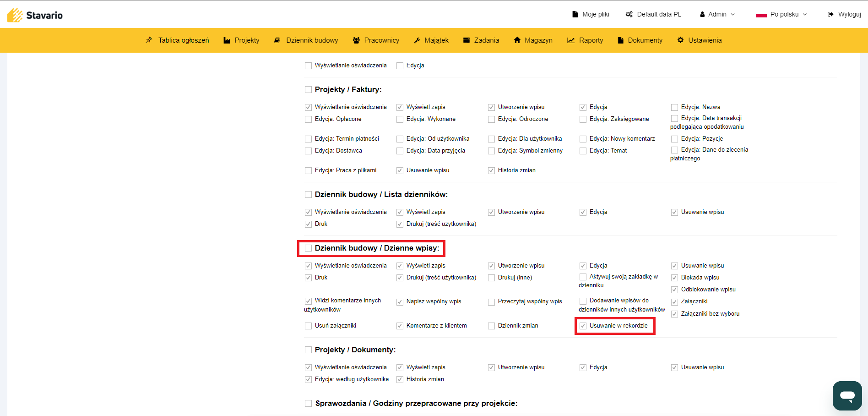
Task: Enable Edycja: Zaksięgowane checkbox
Action: [x=583, y=119]
